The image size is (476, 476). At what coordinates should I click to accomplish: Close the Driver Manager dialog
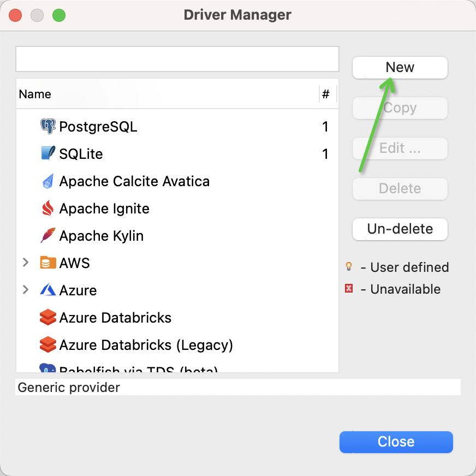pyautogui.click(x=396, y=442)
